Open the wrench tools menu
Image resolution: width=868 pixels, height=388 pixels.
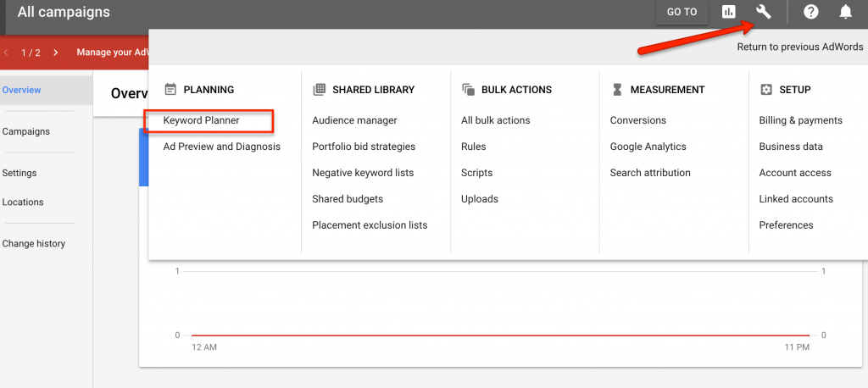click(764, 12)
